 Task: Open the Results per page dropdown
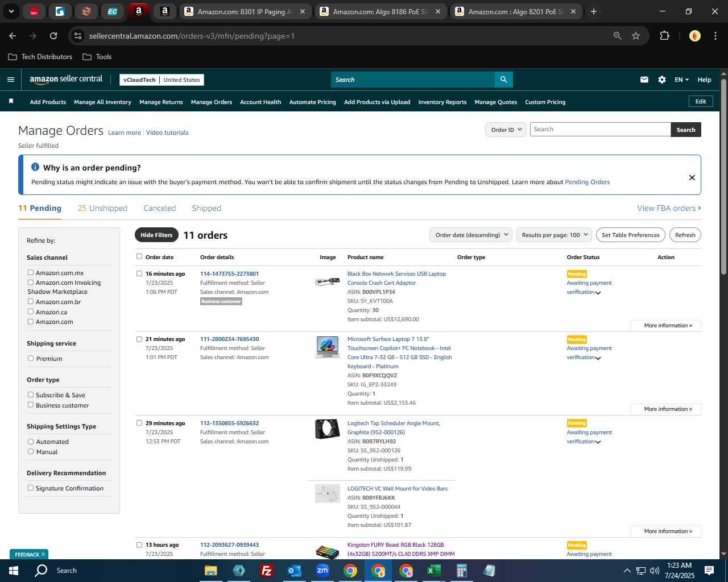pyautogui.click(x=554, y=235)
